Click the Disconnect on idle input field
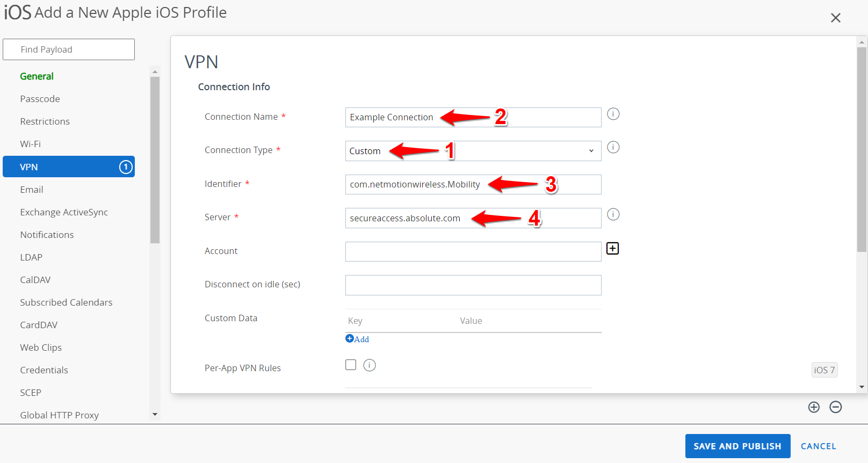868x463 pixels. point(473,285)
